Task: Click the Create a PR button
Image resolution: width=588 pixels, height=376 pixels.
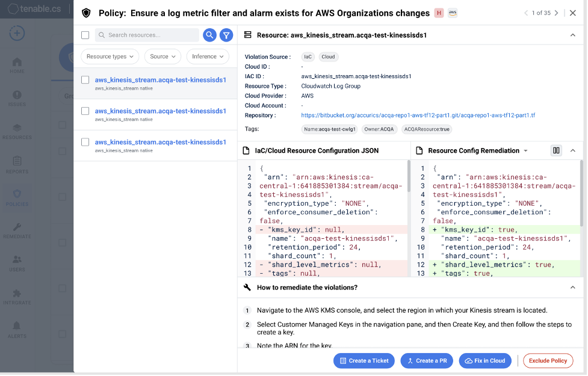Action: [427, 361]
